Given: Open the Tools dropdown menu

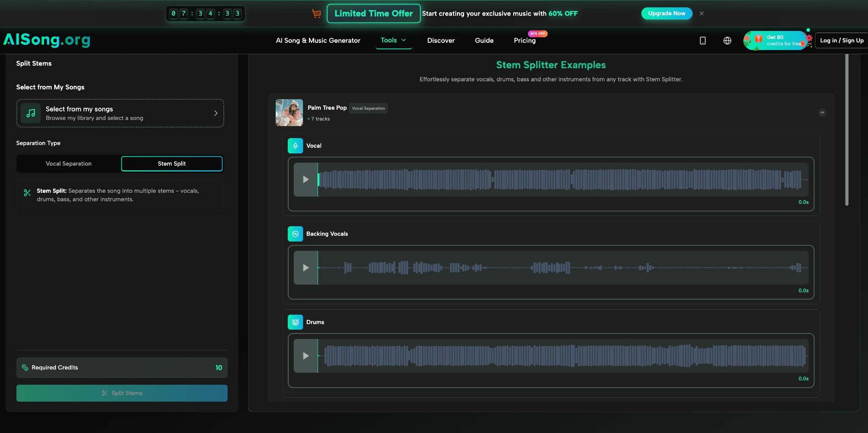Looking at the screenshot, I should click(x=393, y=40).
